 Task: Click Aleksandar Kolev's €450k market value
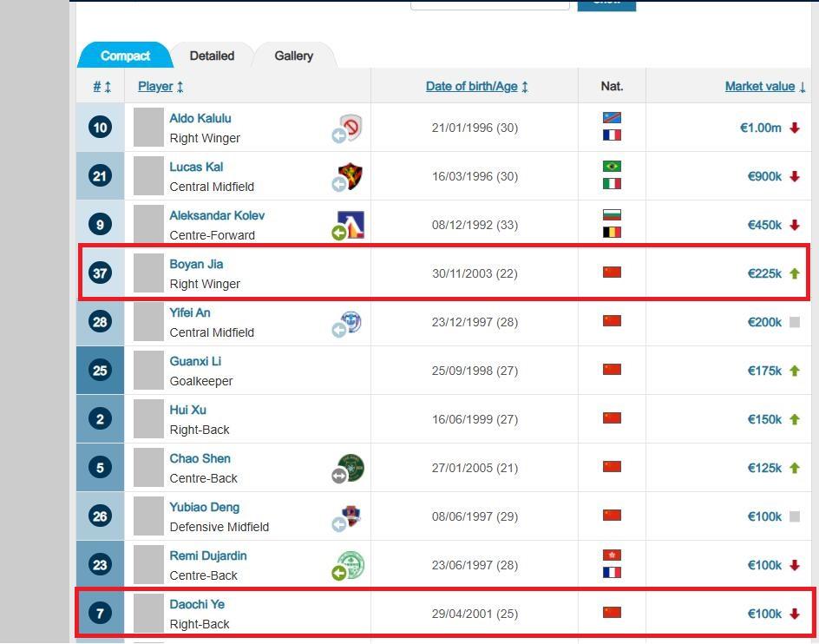pyautogui.click(x=764, y=225)
